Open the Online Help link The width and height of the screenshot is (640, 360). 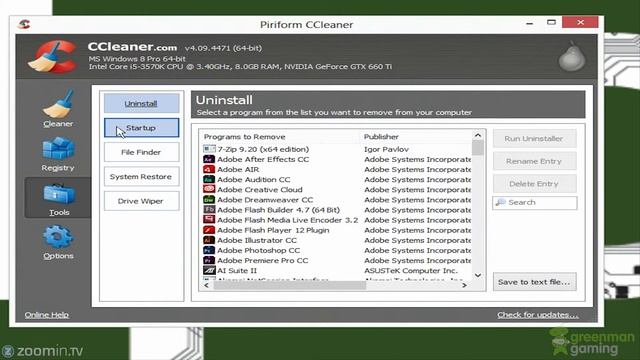pos(47,315)
